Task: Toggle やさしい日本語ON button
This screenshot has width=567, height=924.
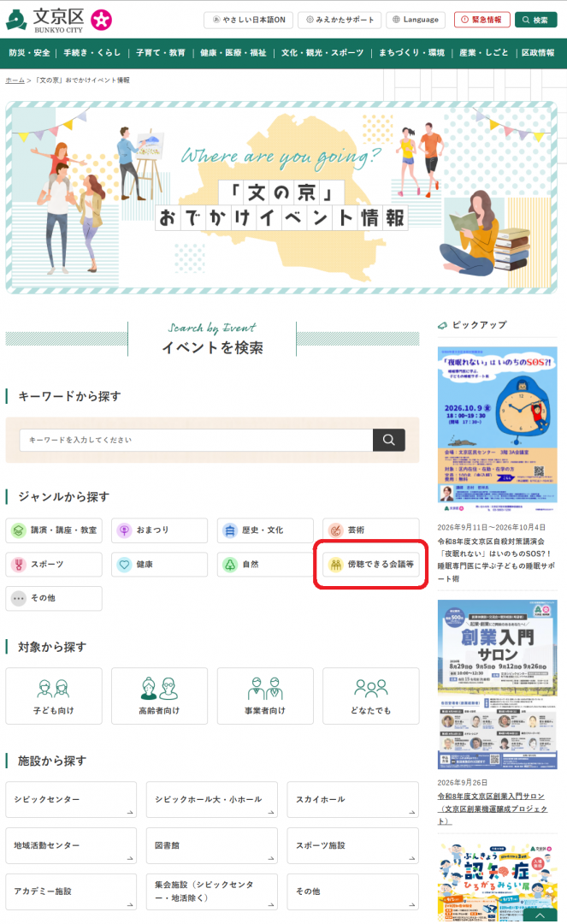Action: 249,20
